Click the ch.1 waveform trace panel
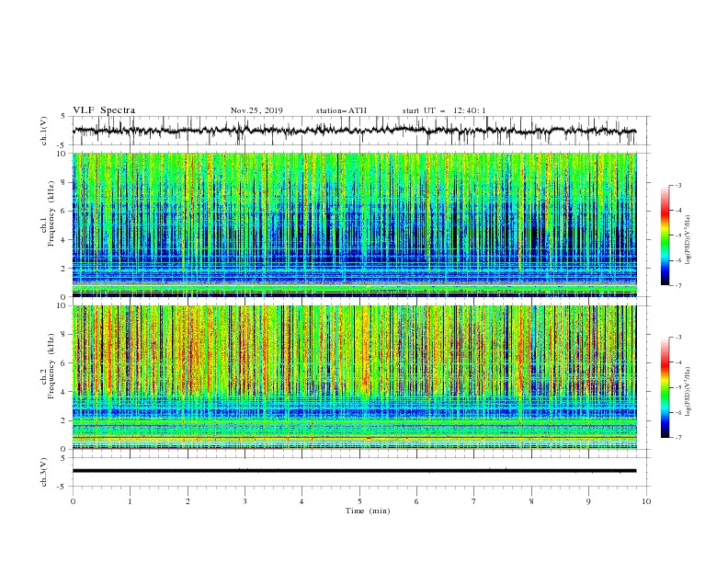 (361, 131)
